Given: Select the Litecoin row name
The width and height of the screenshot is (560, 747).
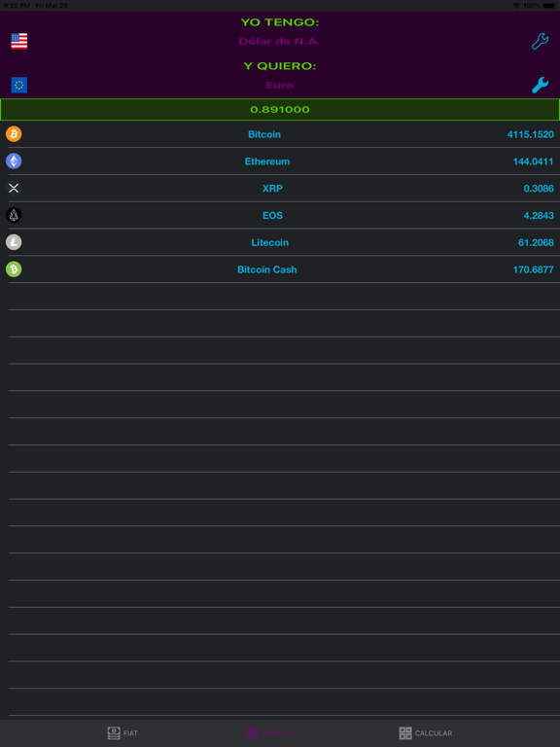Looking at the screenshot, I should point(270,242).
